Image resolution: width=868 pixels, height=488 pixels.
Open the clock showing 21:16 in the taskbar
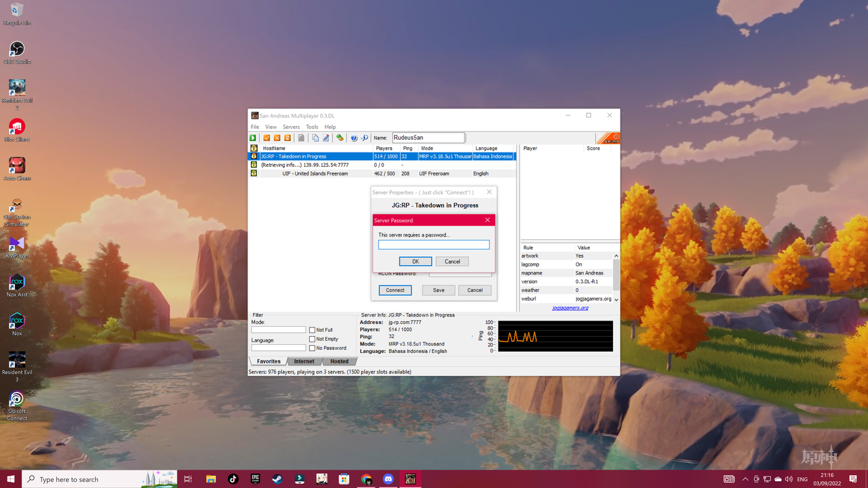point(827,479)
